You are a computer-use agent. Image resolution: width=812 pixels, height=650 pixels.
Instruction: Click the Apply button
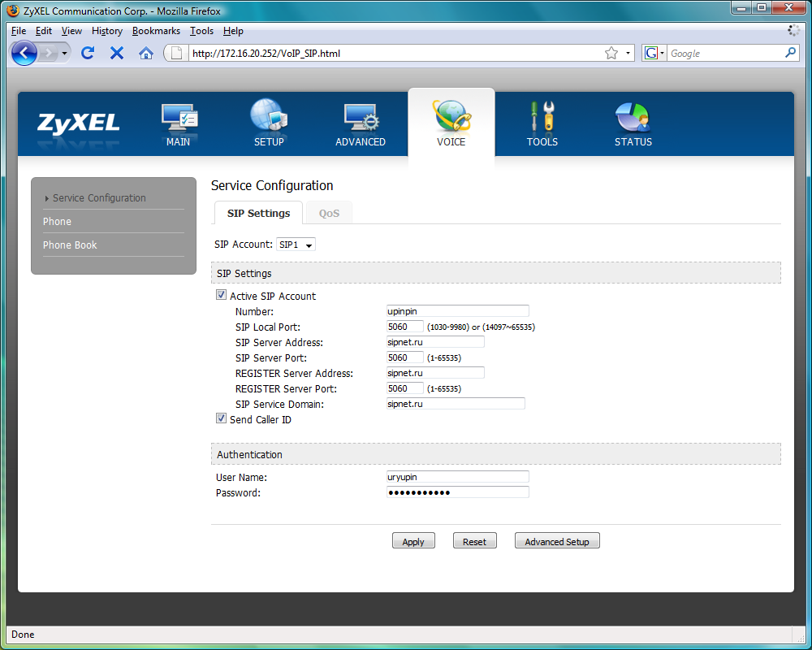pyautogui.click(x=413, y=540)
